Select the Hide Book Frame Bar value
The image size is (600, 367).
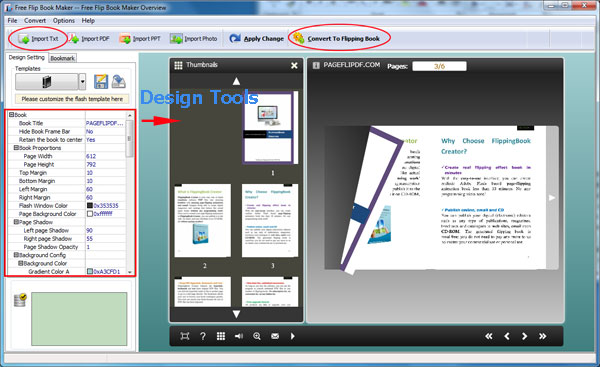pos(105,131)
